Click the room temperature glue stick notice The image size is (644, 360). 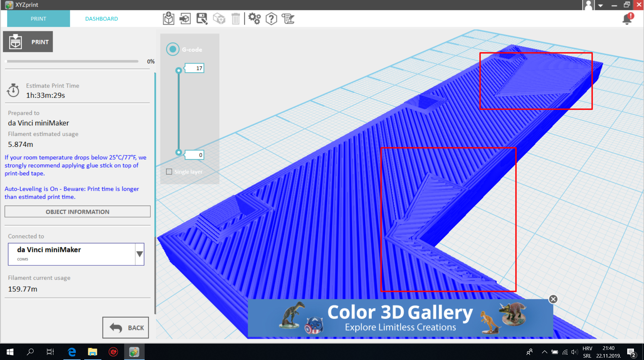coord(75,165)
